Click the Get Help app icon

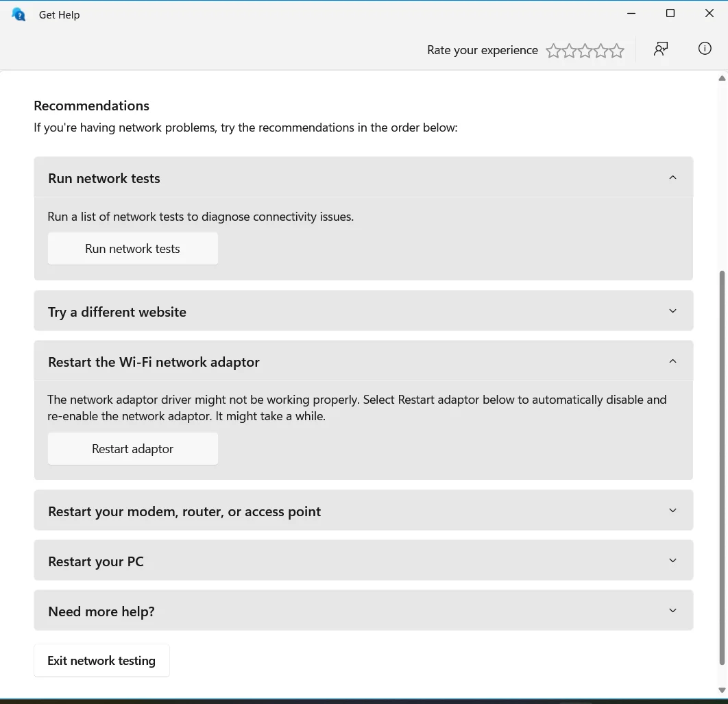coord(18,14)
